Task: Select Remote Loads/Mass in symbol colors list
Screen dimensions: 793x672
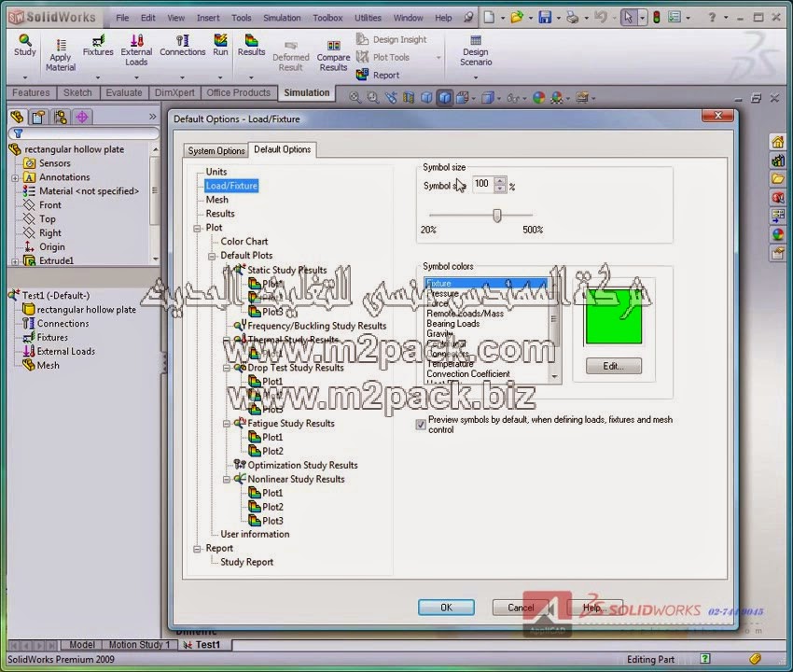Action: [466, 314]
